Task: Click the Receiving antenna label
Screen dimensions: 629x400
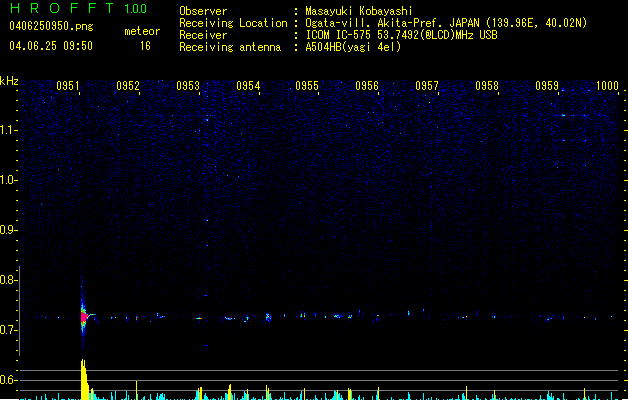Action: pos(230,47)
